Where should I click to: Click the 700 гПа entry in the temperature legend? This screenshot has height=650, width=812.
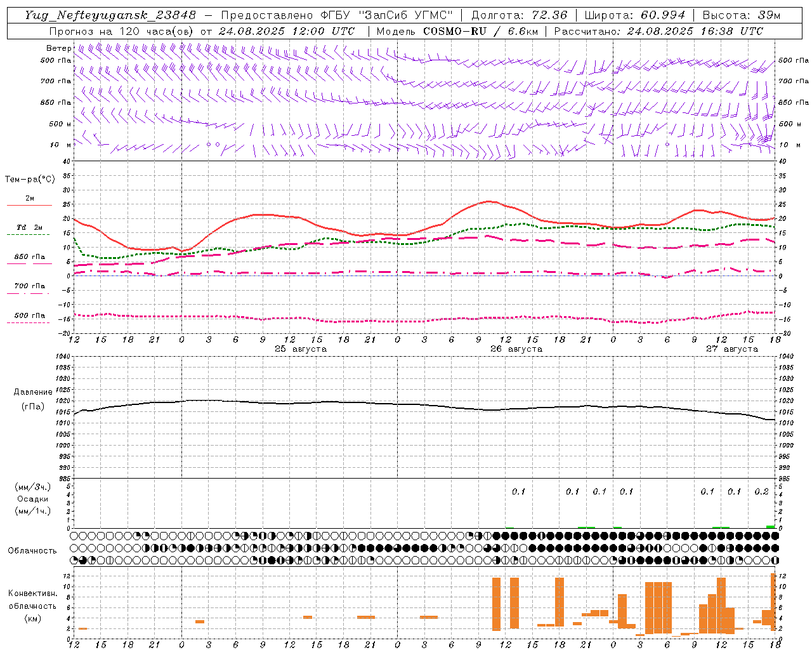tap(29, 286)
